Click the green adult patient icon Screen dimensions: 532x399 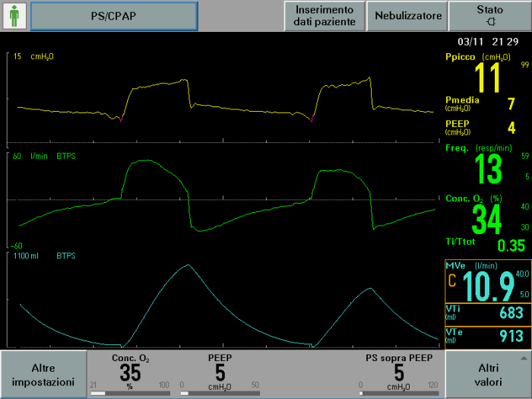tap(14, 16)
